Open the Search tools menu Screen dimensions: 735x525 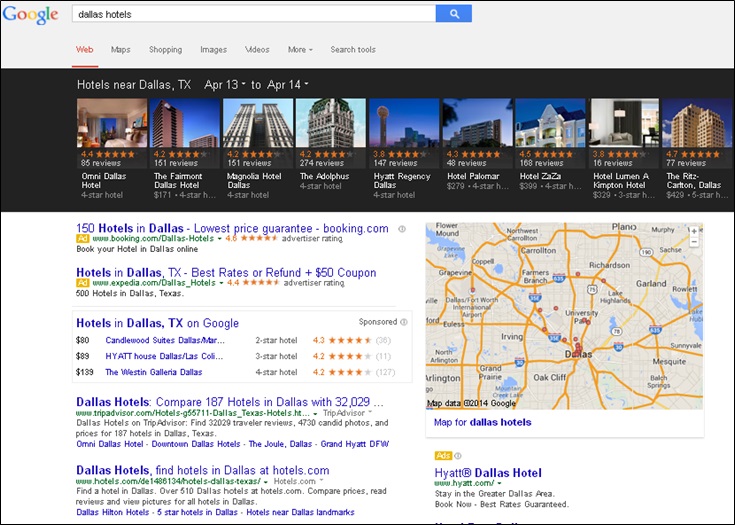[353, 50]
